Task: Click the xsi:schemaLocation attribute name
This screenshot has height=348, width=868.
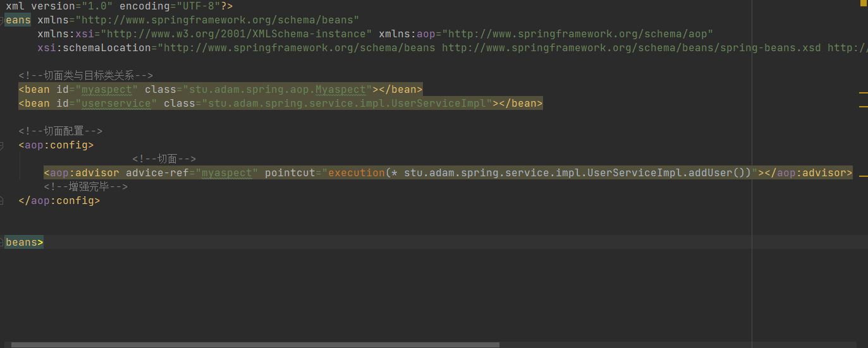Action: click(x=94, y=48)
